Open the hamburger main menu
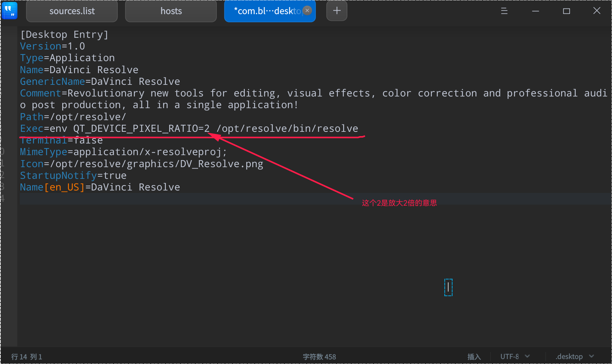Screen dimensions: 612x364 [504, 11]
